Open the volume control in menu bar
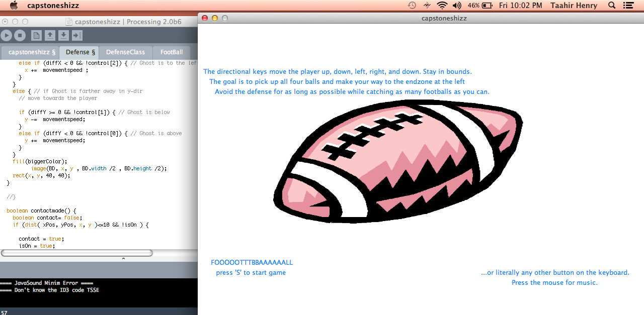 457,6
